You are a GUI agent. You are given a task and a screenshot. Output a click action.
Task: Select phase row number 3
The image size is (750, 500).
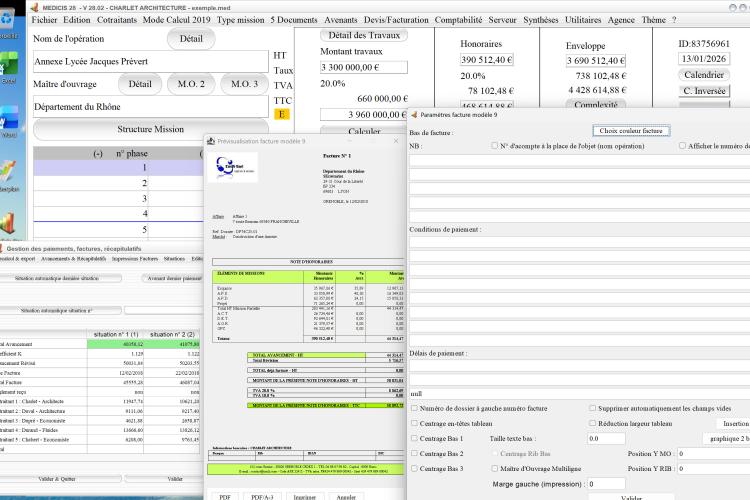pos(119,199)
